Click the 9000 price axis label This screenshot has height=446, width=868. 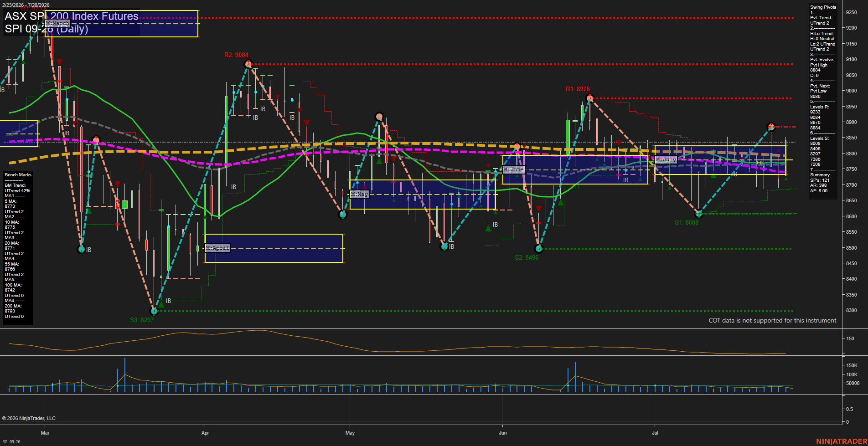click(x=851, y=91)
